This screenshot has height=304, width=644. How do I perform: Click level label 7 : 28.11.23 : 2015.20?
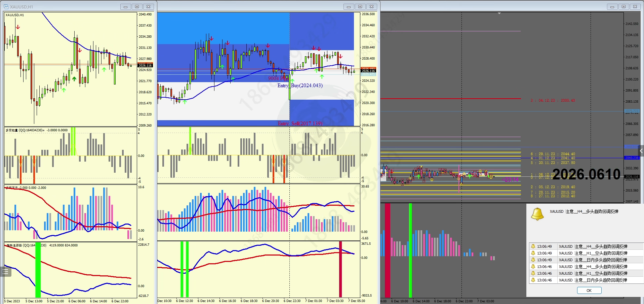[x=553, y=192]
